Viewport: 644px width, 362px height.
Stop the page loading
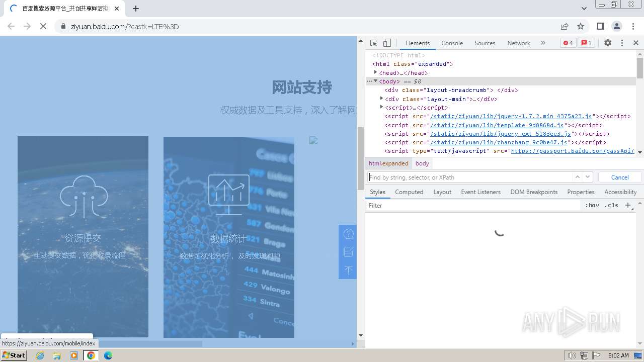[43, 26]
